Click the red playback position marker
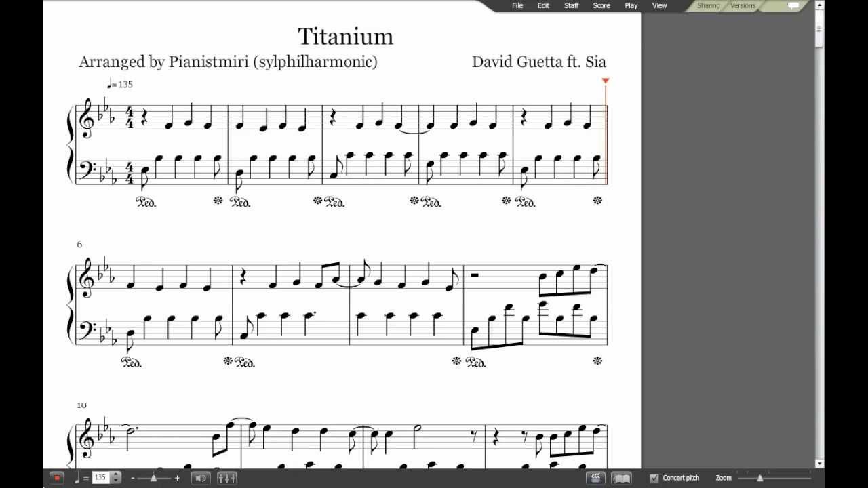Image resolution: width=868 pixels, height=488 pixels. coord(606,81)
